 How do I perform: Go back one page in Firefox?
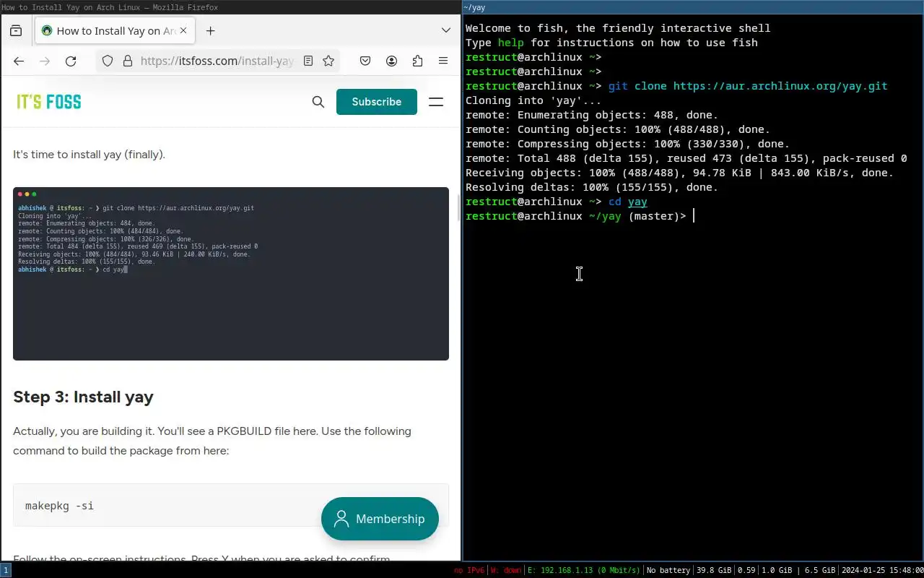tap(19, 61)
